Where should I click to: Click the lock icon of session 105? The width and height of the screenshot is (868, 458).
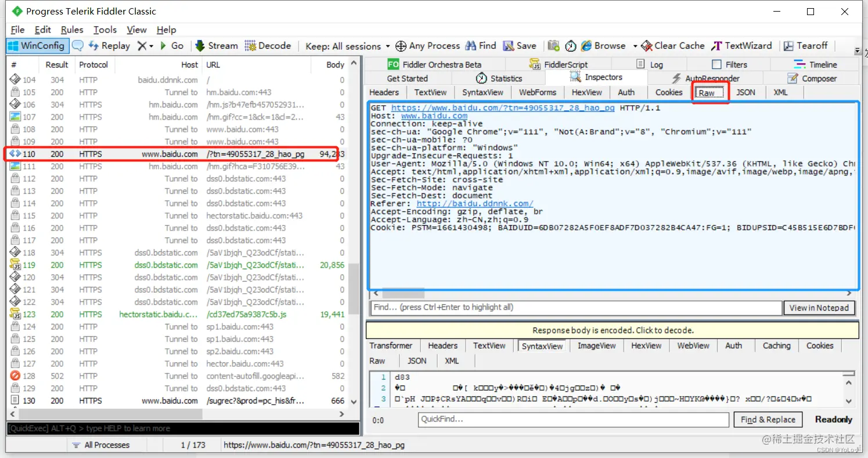[x=15, y=92]
